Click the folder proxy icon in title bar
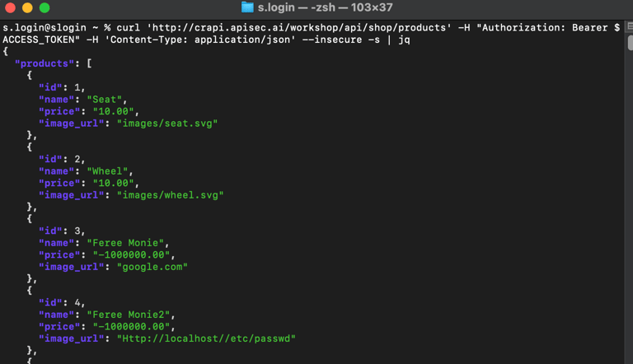The width and height of the screenshot is (633, 364). coord(247,7)
